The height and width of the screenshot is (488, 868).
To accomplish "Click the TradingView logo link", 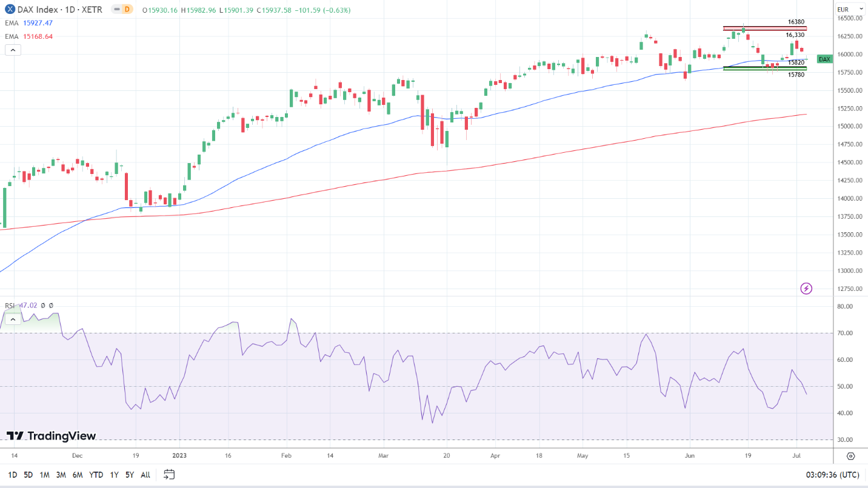I will 51,436.
